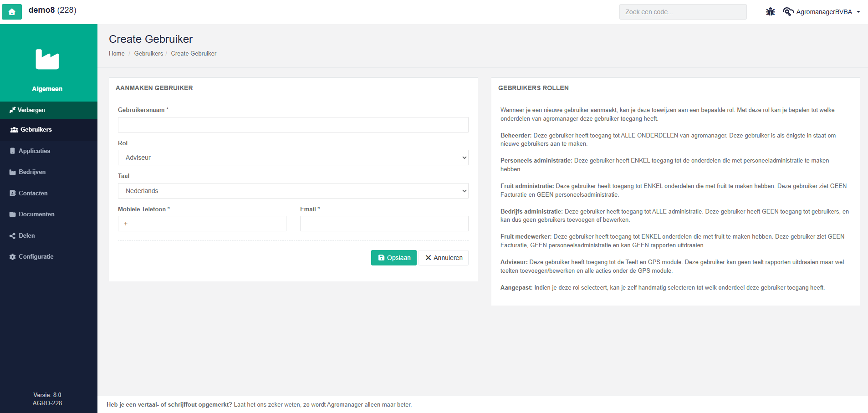Click the Contacten address book icon
868x413 pixels.
13,193
